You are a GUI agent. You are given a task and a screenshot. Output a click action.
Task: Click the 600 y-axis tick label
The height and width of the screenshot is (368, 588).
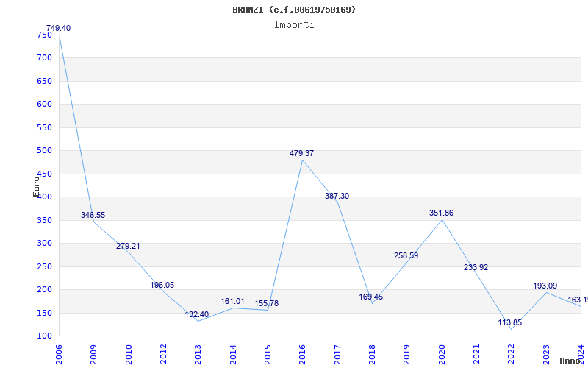44,104
